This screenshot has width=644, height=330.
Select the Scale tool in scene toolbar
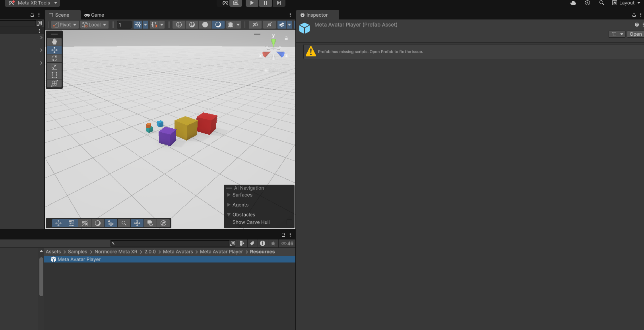(x=54, y=67)
